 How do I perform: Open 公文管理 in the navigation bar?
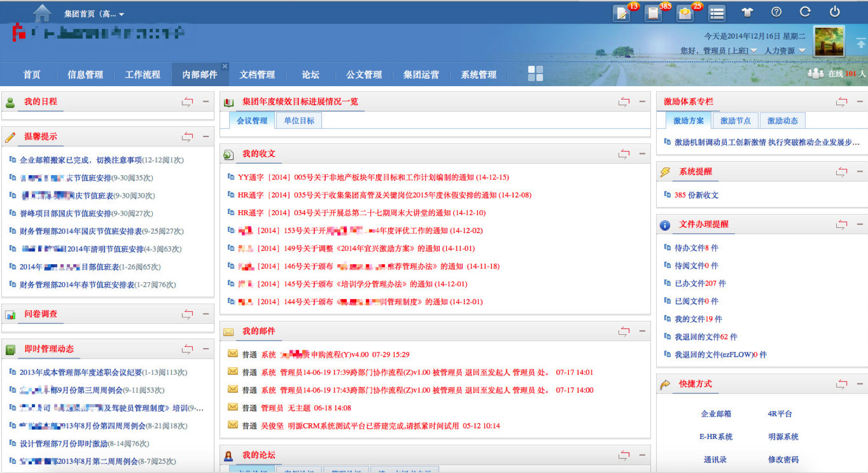(364, 75)
